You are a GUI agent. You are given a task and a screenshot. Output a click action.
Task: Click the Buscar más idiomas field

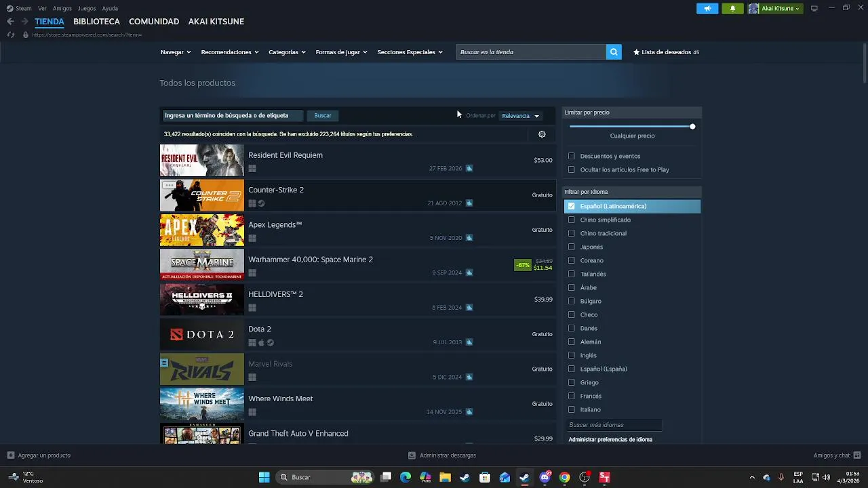[614, 425]
